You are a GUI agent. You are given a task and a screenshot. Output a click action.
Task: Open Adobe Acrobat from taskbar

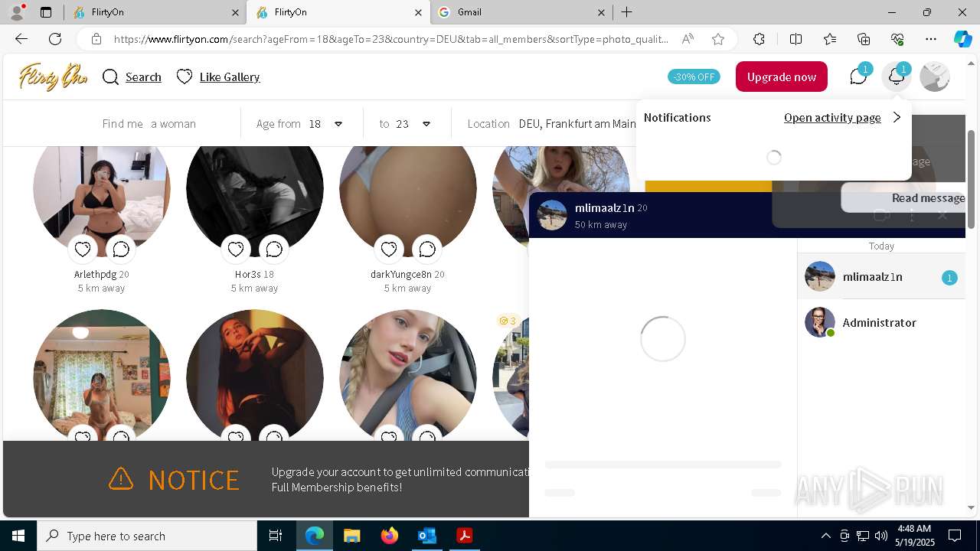tap(464, 536)
